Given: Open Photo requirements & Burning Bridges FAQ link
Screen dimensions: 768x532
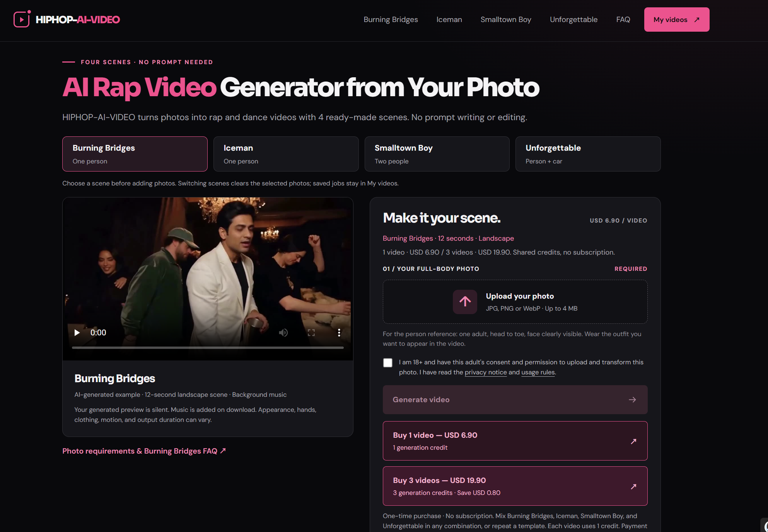Looking at the screenshot, I should (144, 451).
